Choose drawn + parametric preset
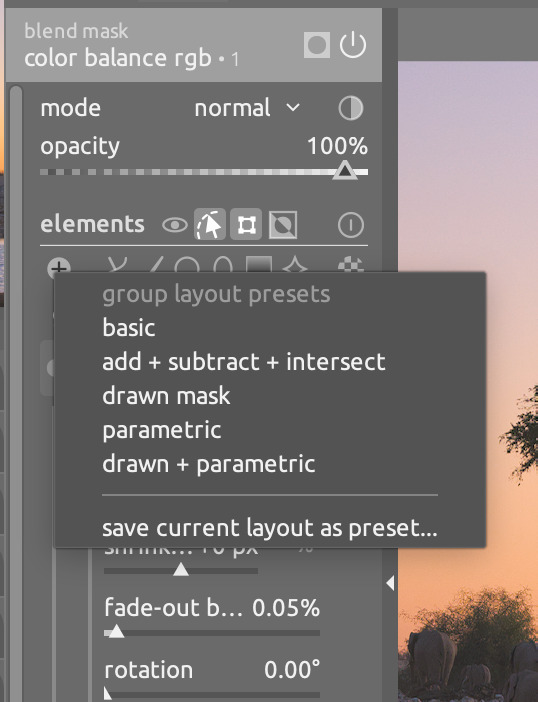The width and height of the screenshot is (538, 702). click(209, 464)
